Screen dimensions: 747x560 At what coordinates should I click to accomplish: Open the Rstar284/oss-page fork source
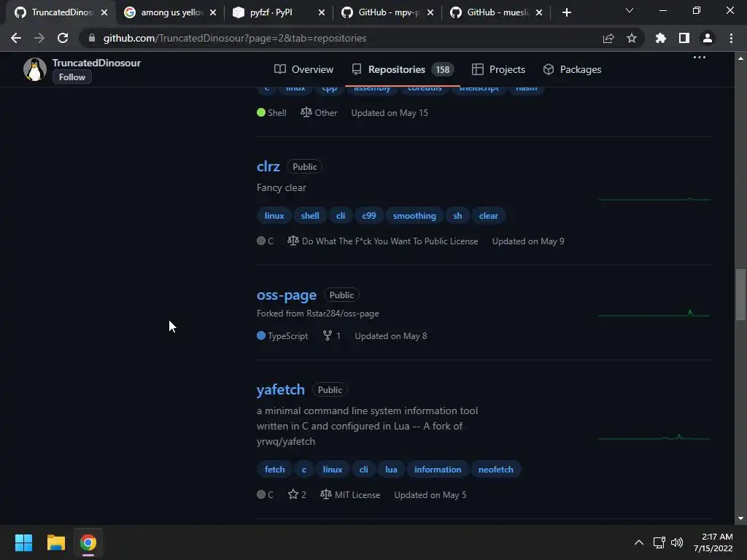pyautogui.click(x=343, y=314)
